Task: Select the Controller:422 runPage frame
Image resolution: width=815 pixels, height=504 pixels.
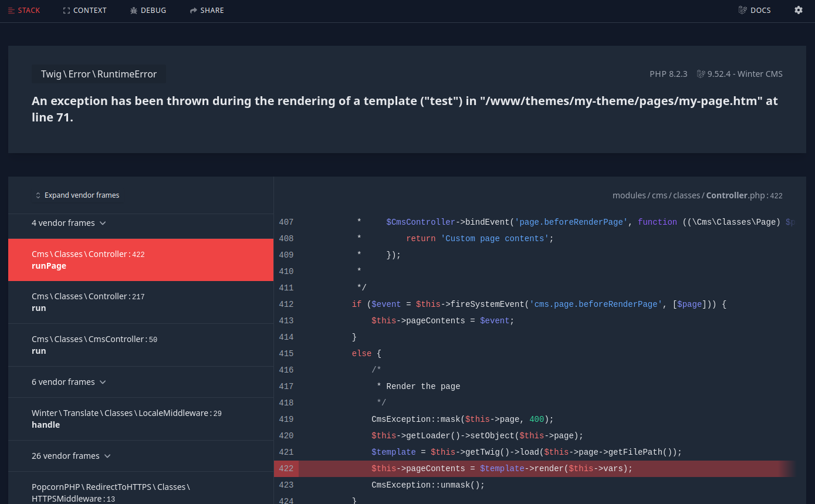Action: [x=141, y=260]
